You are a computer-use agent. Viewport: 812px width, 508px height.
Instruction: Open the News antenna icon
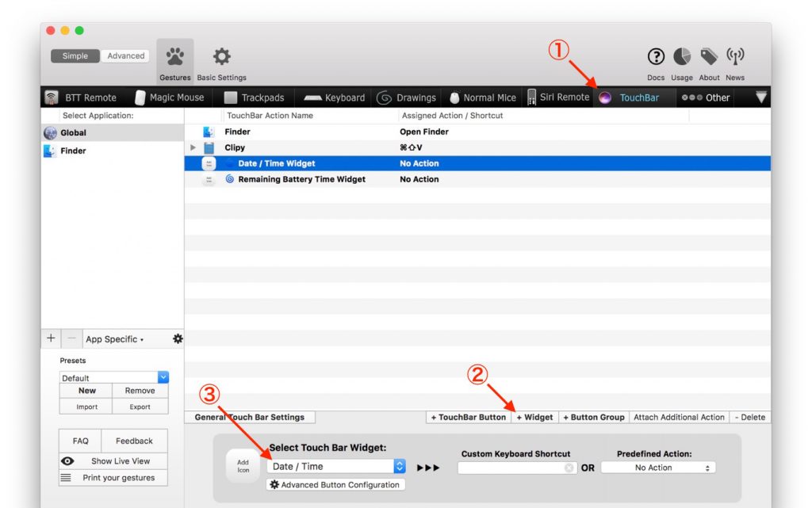pyautogui.click(x=735, y=57)
